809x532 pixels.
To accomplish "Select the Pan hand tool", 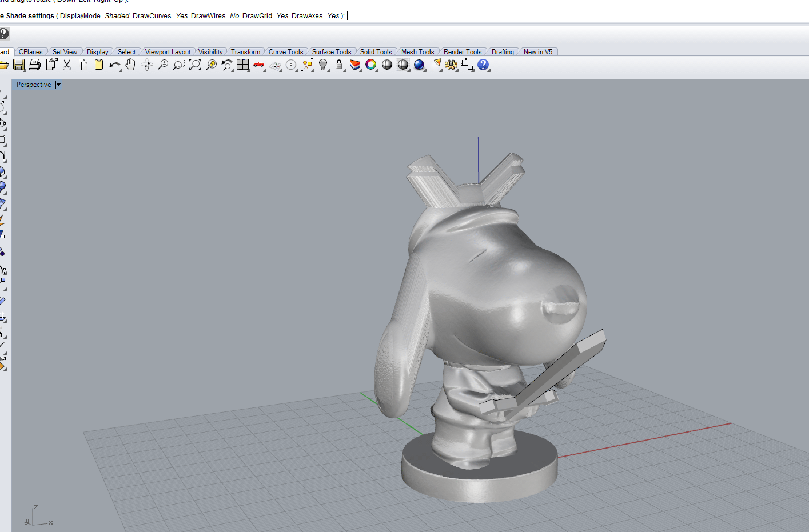I will (130, 65).
